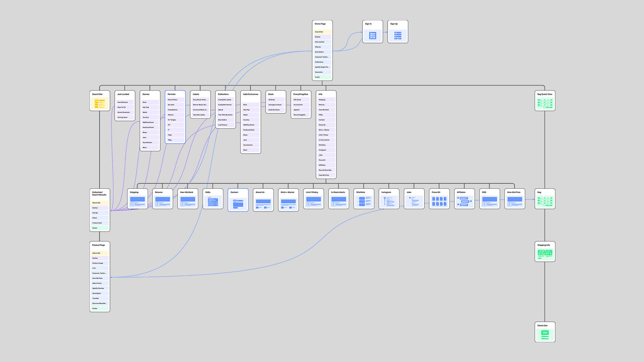
Task: Click the Press Kit documents icon
Action: click(x=439, y=201)
